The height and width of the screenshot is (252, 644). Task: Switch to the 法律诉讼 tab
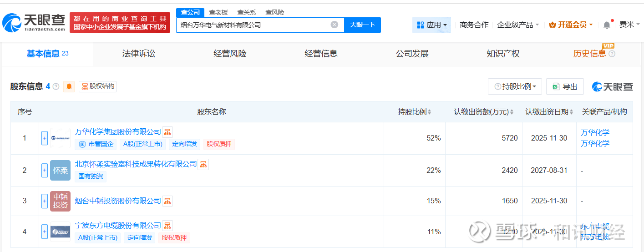coord(139,54)
